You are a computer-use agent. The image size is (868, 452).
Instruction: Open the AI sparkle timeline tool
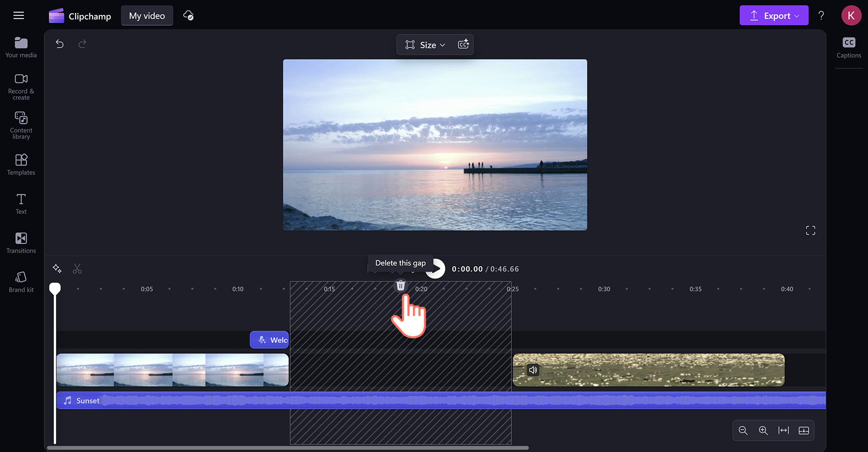[x=57, y=268]
